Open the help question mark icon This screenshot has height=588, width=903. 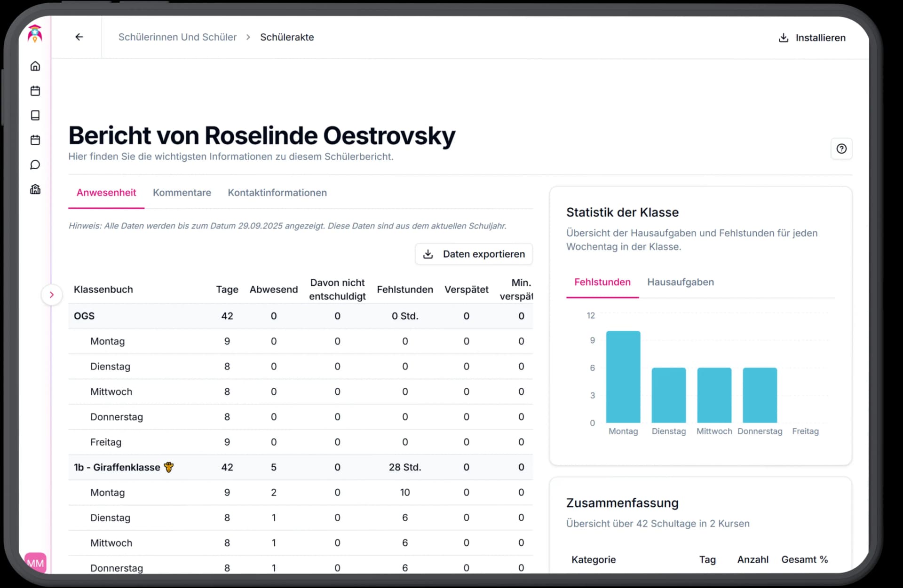841,149
